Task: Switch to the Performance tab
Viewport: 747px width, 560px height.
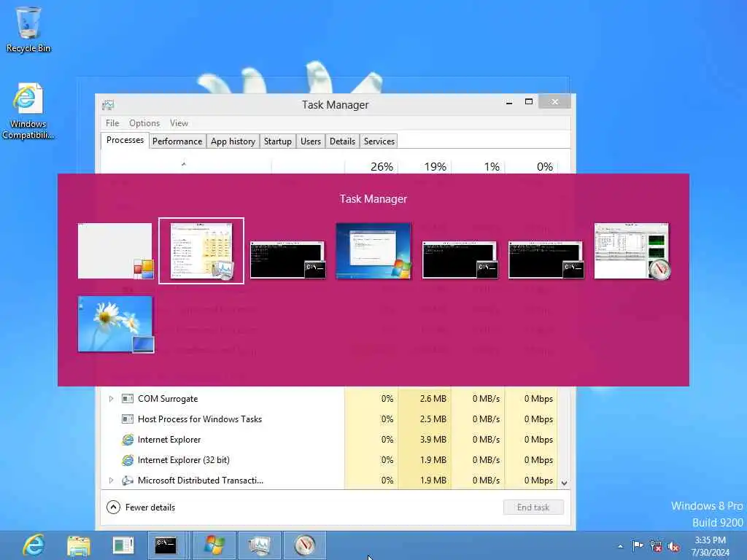Action: coord(177,141)
